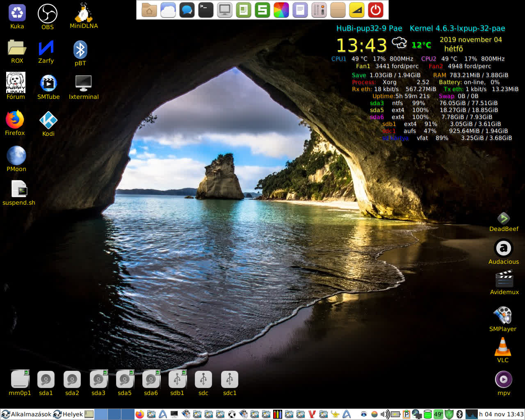The width and height of the screenshot is (525, 420).
Task: Click the network monitors tray icon
Action: [417, 414]
